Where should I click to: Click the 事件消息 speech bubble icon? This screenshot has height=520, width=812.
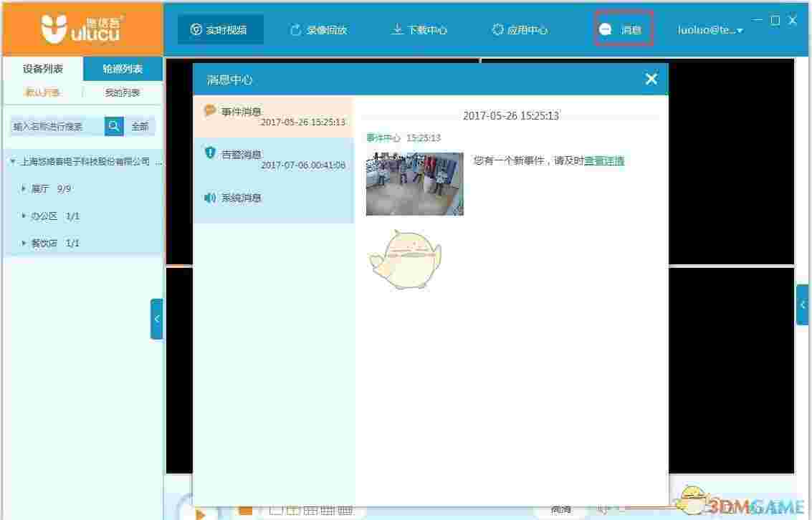(209, 110)
